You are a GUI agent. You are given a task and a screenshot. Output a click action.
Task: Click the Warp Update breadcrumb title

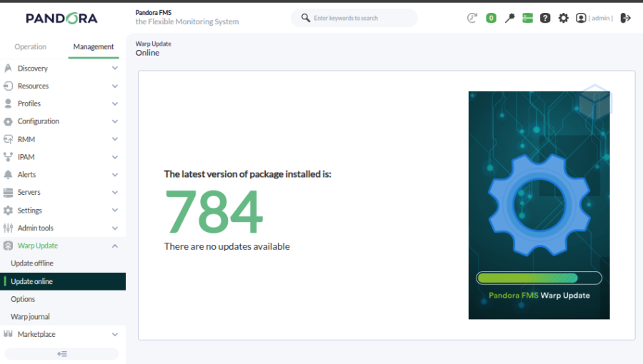(x=154, y=44)
